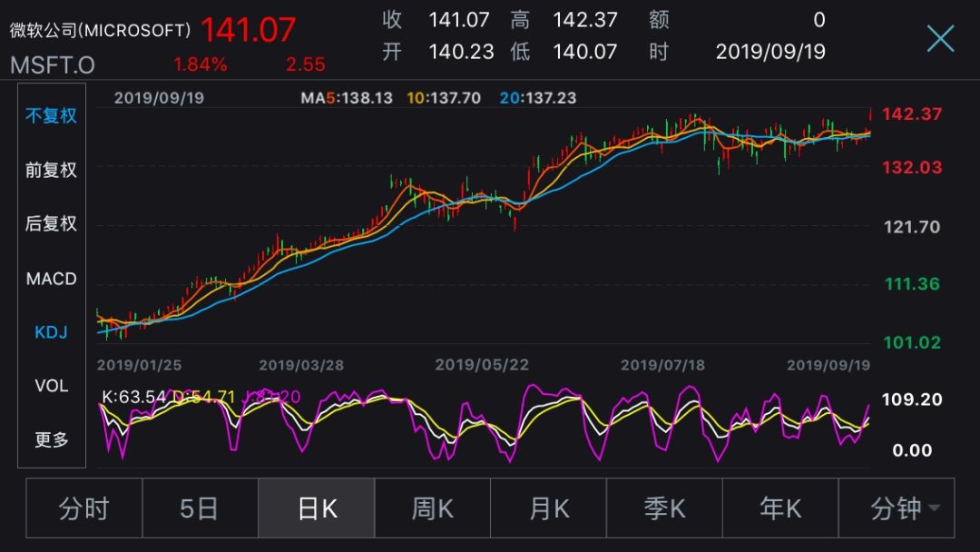Select the 日K daily candlestick tab

coord(317,508)
